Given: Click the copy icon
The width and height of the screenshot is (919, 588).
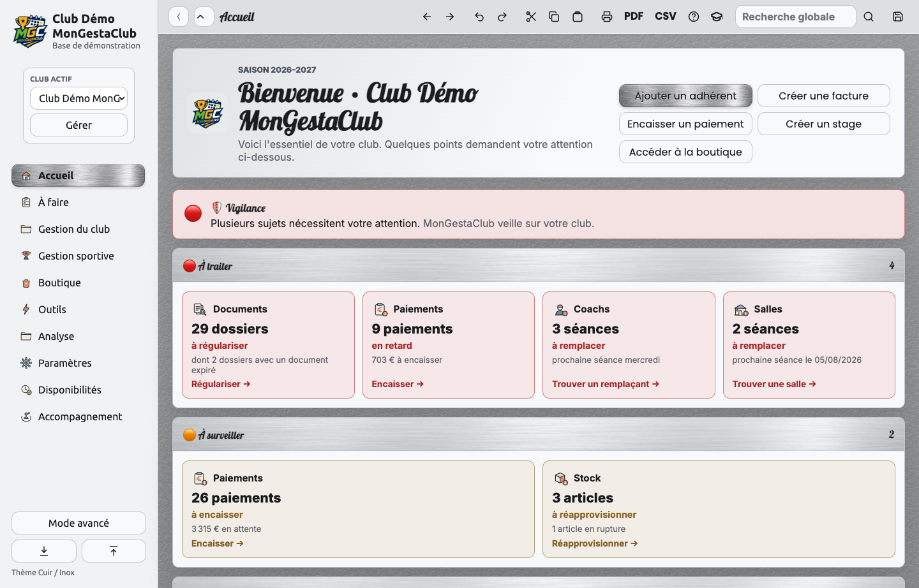Looking at the screenshot, I should pos(554,17).
